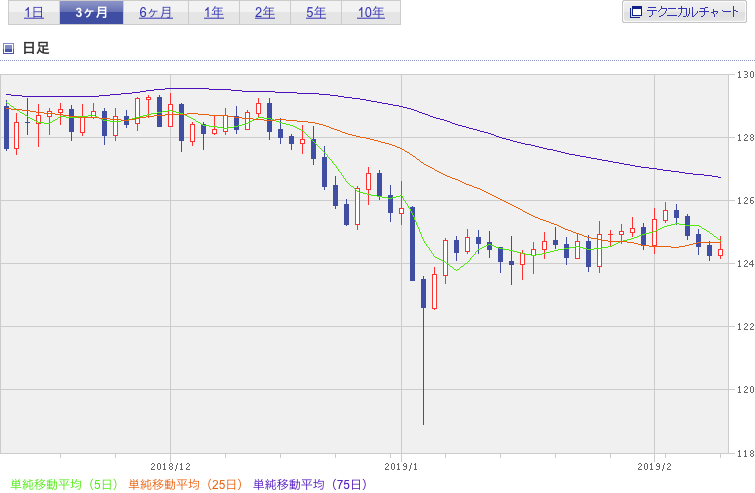Click the 126 price axis label
The width and height of the screenshot is (755, 493).
pos(745,201)
